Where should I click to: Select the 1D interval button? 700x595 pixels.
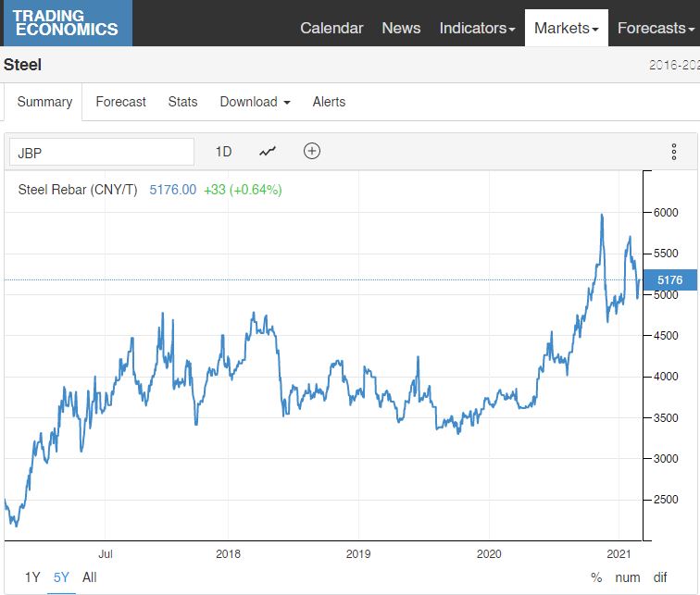click(223, 152)
